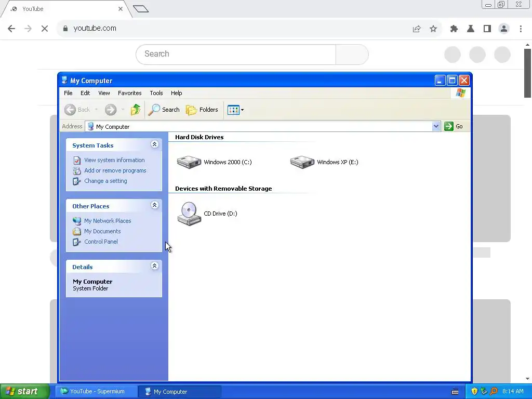Open the Back history dropdown arrow

click(x=96, y=110)
